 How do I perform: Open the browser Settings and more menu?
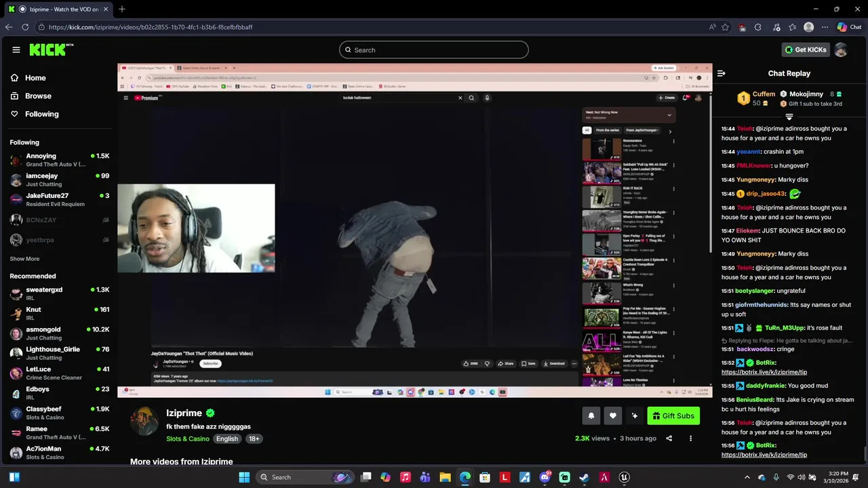tap(825, 27)
